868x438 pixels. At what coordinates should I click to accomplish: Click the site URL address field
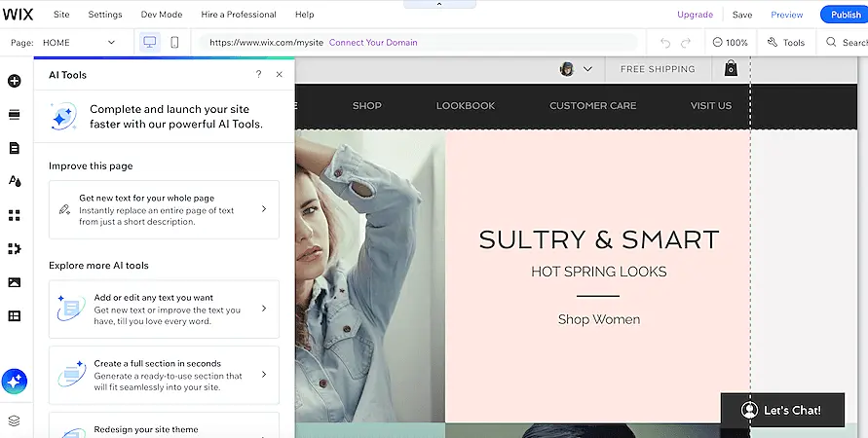pos(419,43)
